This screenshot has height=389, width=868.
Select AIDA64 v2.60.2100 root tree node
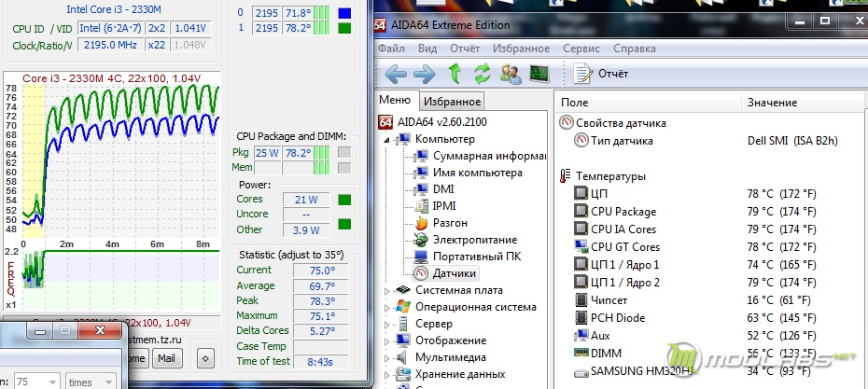point(433,121)
